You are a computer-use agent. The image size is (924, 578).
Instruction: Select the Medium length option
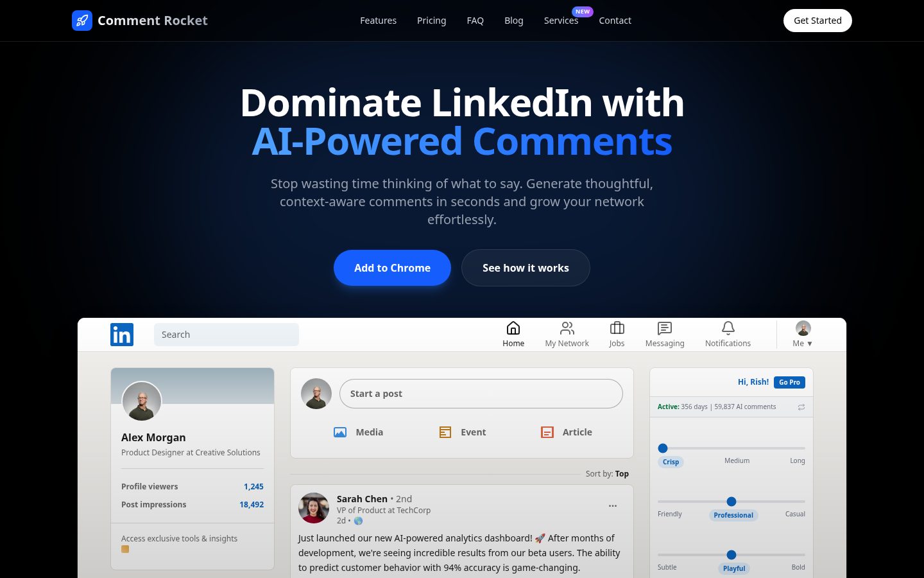click(737, 460)
